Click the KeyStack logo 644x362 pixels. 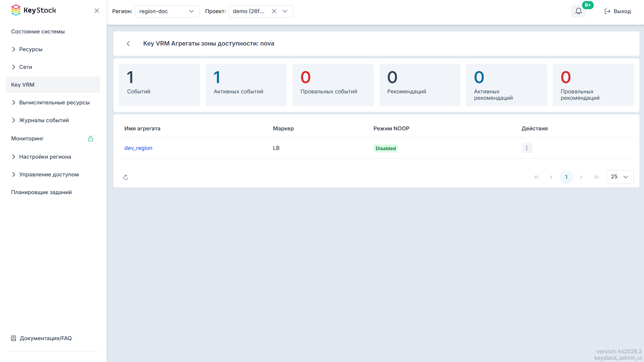[x=33, y=10]
